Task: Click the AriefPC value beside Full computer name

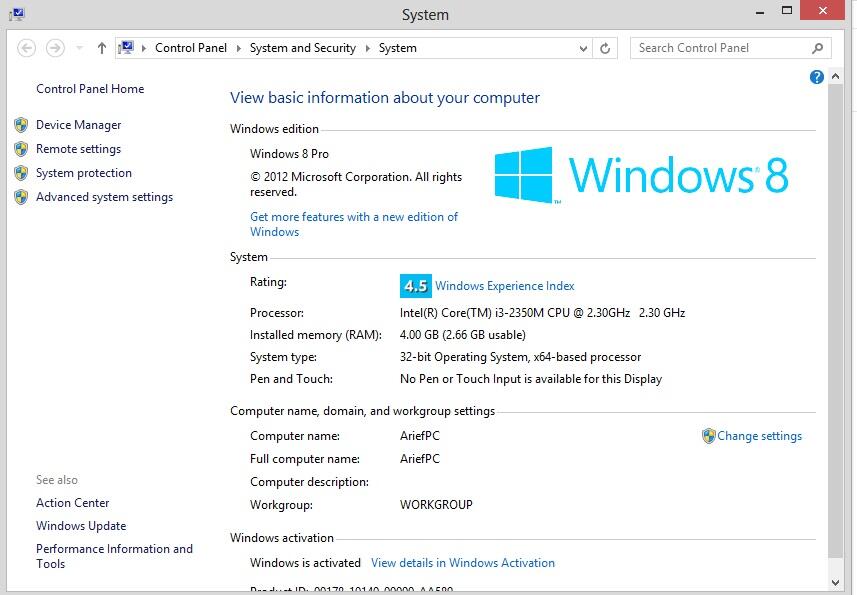Action: (420, 459)
